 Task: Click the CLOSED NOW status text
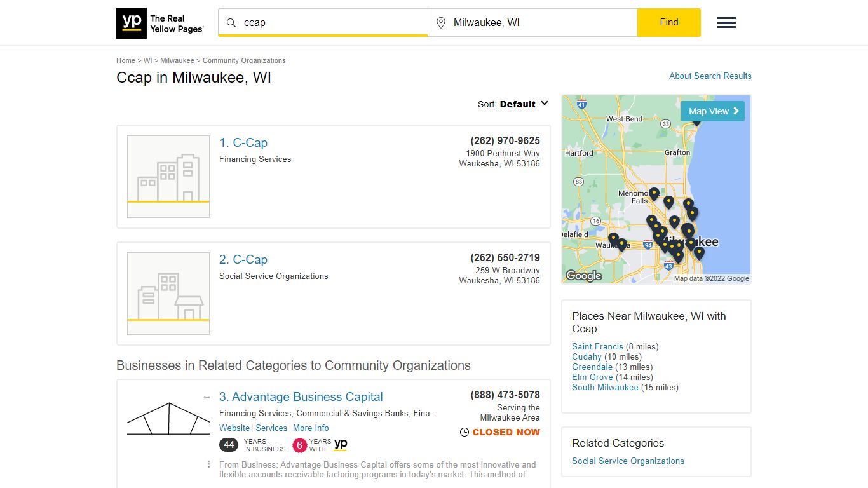[506, 432]
